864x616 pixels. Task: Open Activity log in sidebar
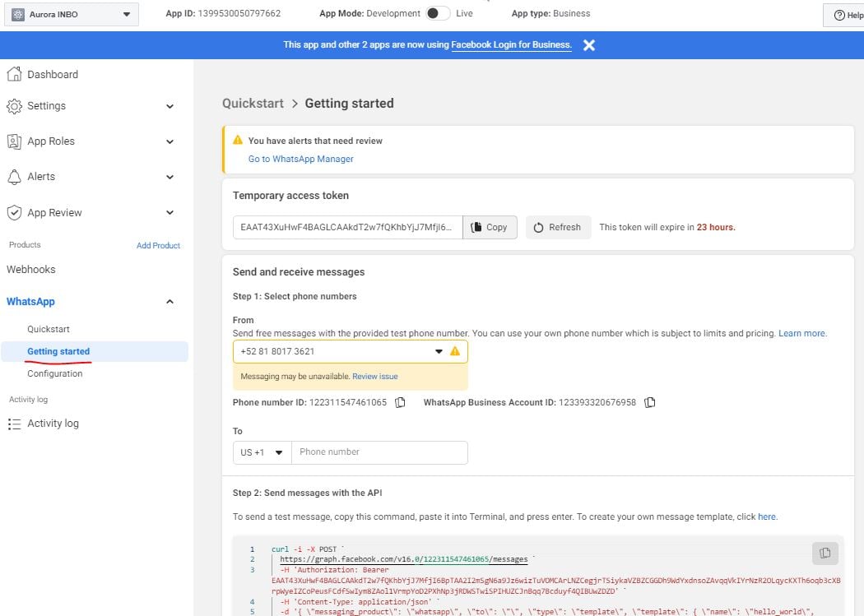click(53, 424)
